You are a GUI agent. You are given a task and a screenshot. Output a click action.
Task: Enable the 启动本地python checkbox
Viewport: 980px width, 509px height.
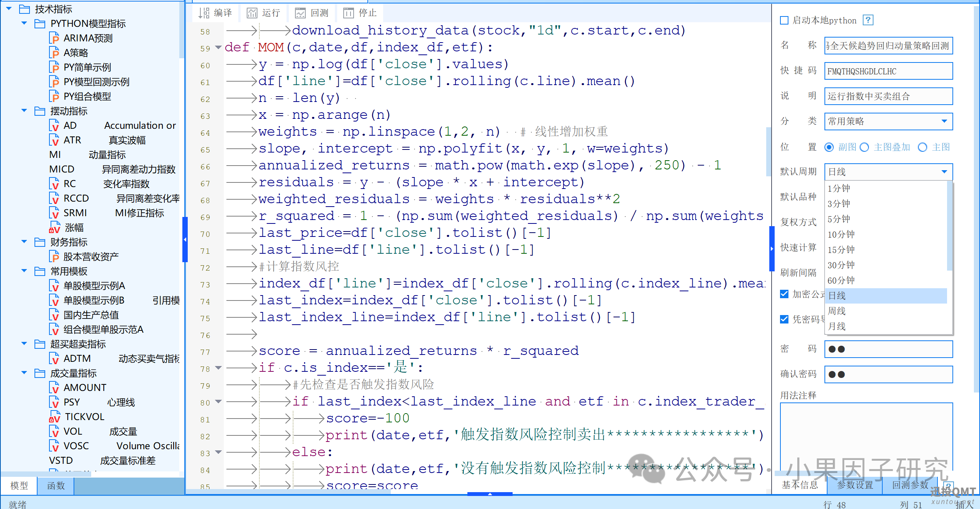784,20
